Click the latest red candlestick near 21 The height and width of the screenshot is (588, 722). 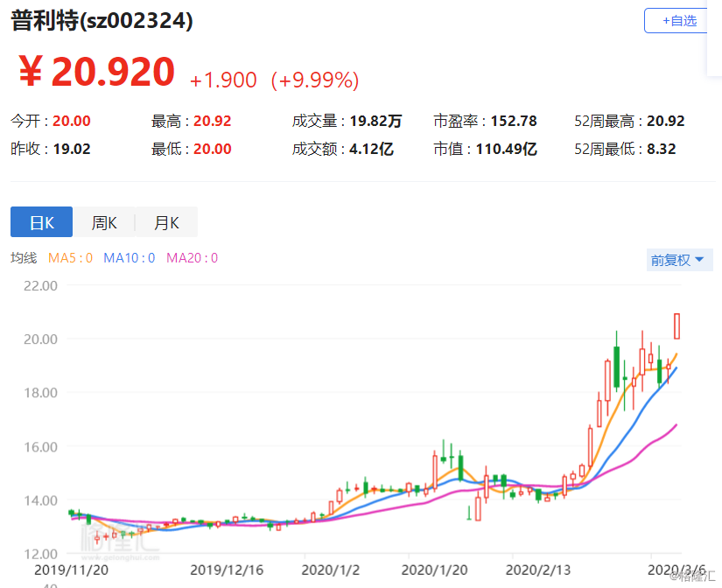pos(676,326)
